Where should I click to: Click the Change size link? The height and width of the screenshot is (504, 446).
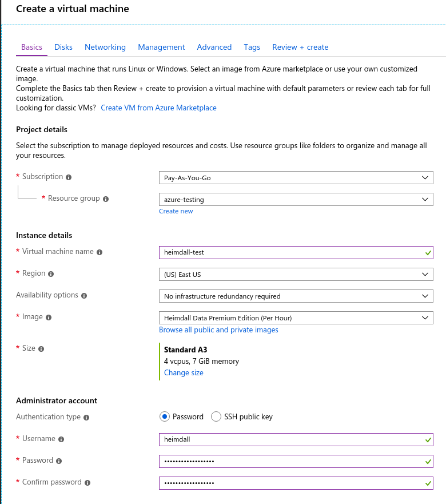pyautogui.click(x=184, y=373)
